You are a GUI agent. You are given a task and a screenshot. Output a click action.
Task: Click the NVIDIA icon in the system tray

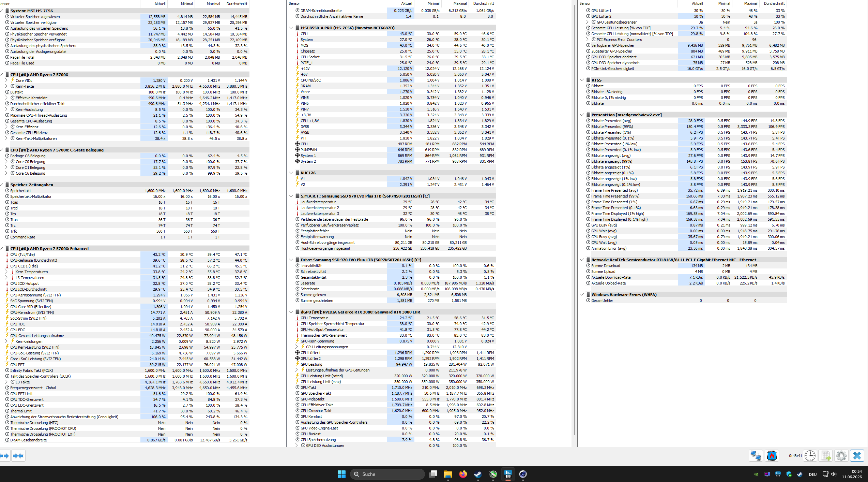tap(756, 474)
